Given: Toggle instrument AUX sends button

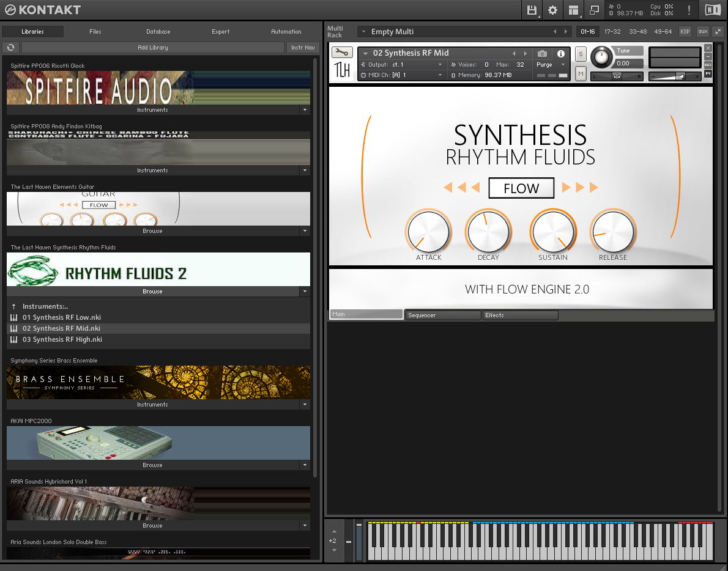Looking at the screenshot, I should (x=708, y=64).
